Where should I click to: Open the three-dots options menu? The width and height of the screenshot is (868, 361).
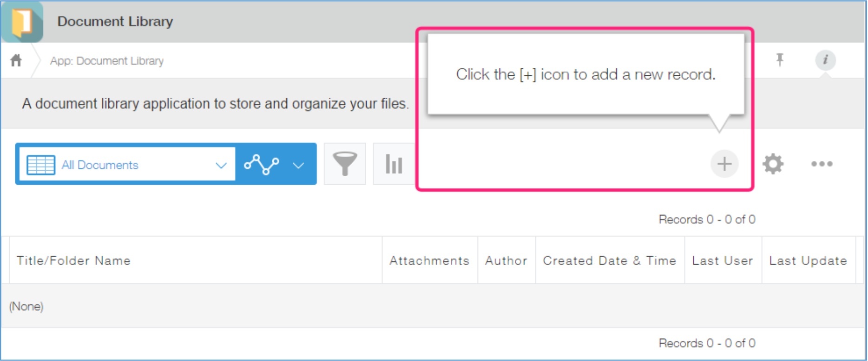pyautogui.click(x=822, y=164)
